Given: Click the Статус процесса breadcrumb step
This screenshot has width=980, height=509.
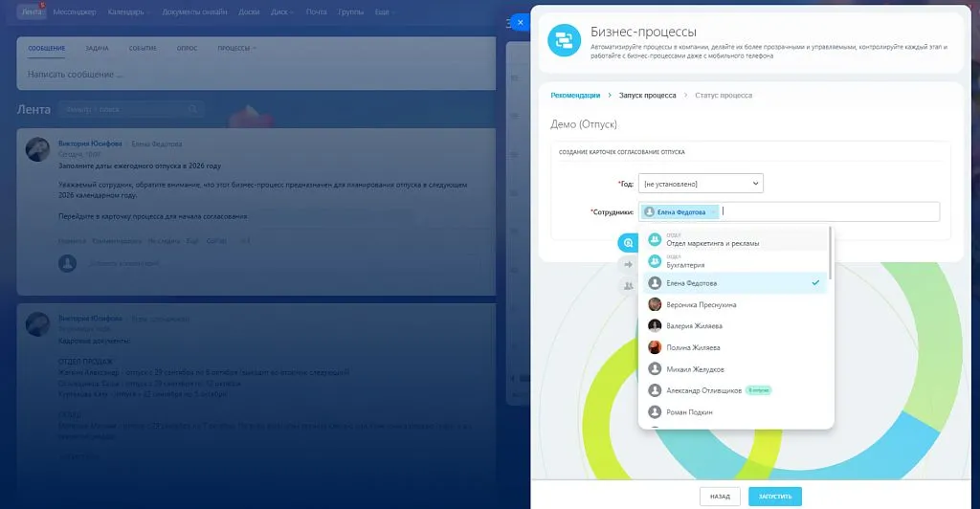Looking at the screenshot, I should point(724,96).
